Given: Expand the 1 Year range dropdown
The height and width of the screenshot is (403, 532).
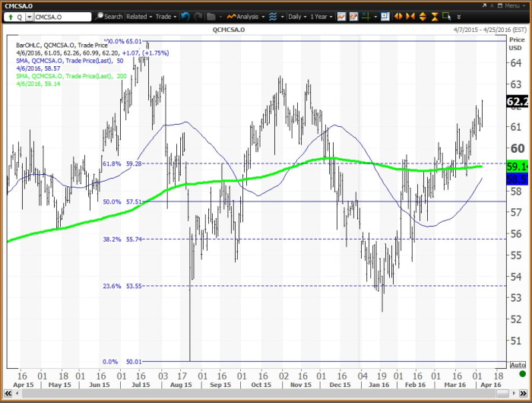Looking at the screenshot, I should [x=322, y=16].
